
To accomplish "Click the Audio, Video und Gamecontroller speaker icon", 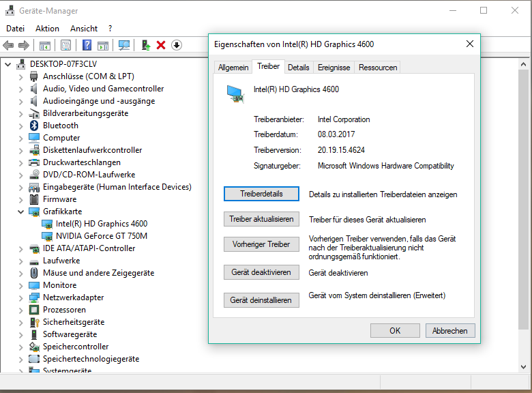I will coord(33,89).
